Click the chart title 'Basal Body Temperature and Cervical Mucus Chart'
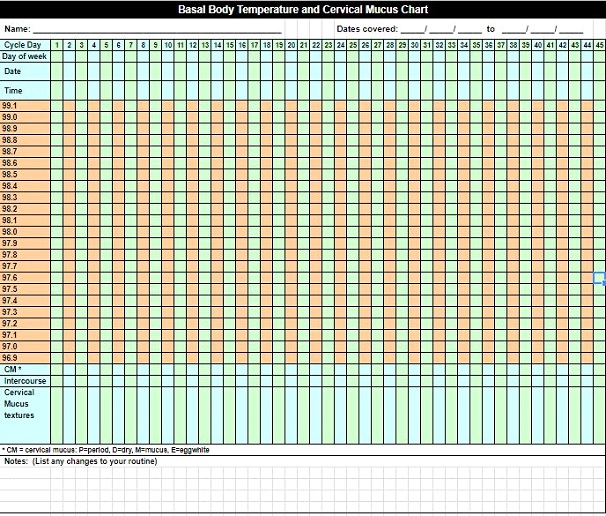Viewport: 606px width, 516px height. click(303, 9)
